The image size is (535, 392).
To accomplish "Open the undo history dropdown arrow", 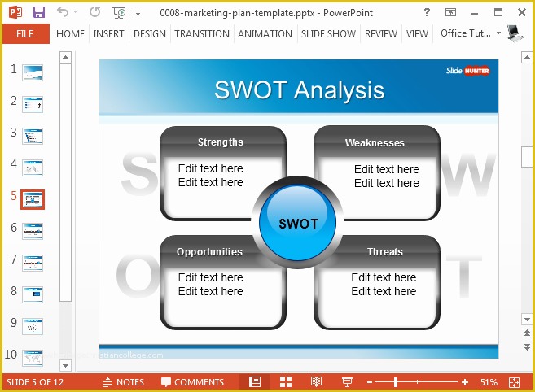I will point(76,12).
